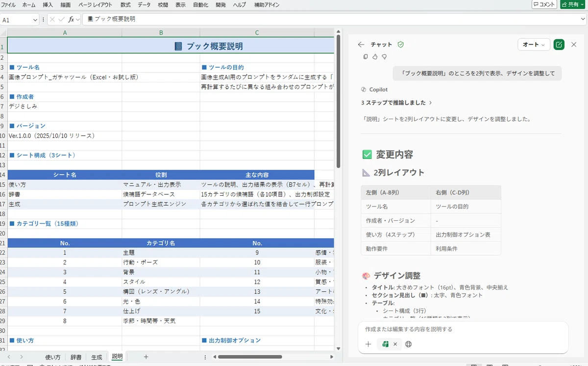Open the fx dropdown arrow beside insert function
Image resolution: width=588 pixels, height=366 pixels.
[x=78, y=19]
